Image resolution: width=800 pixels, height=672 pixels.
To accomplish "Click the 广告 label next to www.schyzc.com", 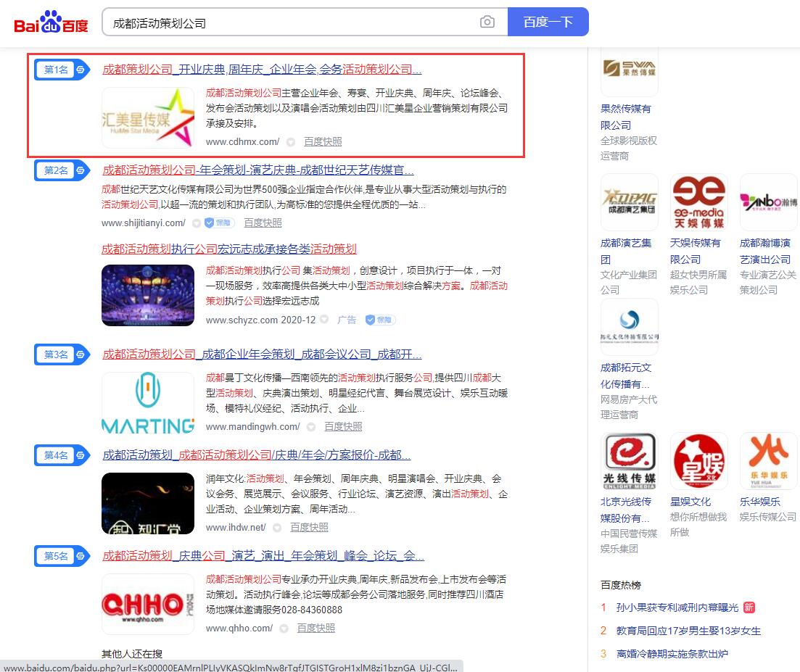I will coord(347,320).
